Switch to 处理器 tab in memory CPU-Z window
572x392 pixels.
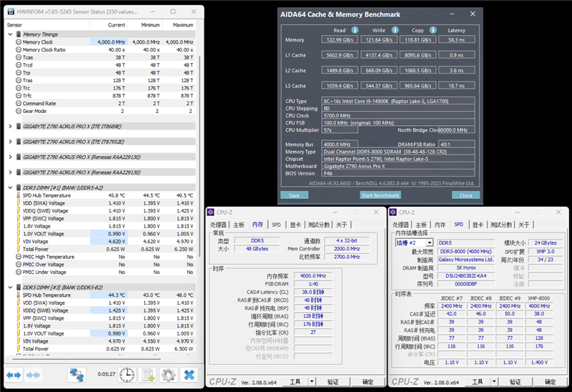(218, 225)
